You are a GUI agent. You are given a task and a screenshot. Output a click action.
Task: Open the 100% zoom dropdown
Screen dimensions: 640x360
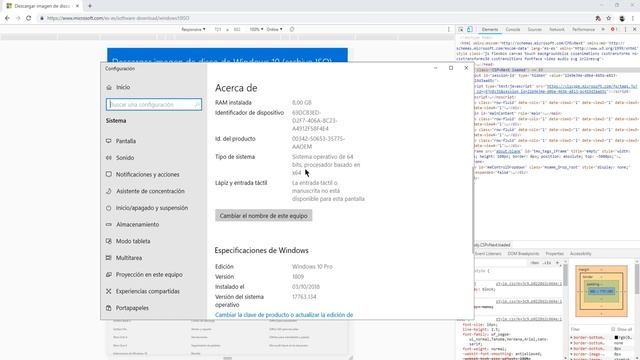[256, 29]
